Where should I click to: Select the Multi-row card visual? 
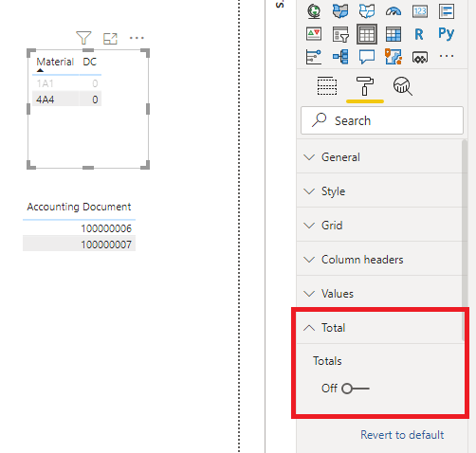point(447,11)
